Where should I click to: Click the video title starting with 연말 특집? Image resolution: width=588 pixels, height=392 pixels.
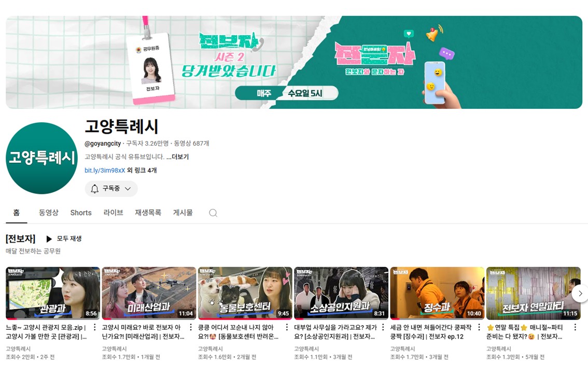tap(525, 332)
